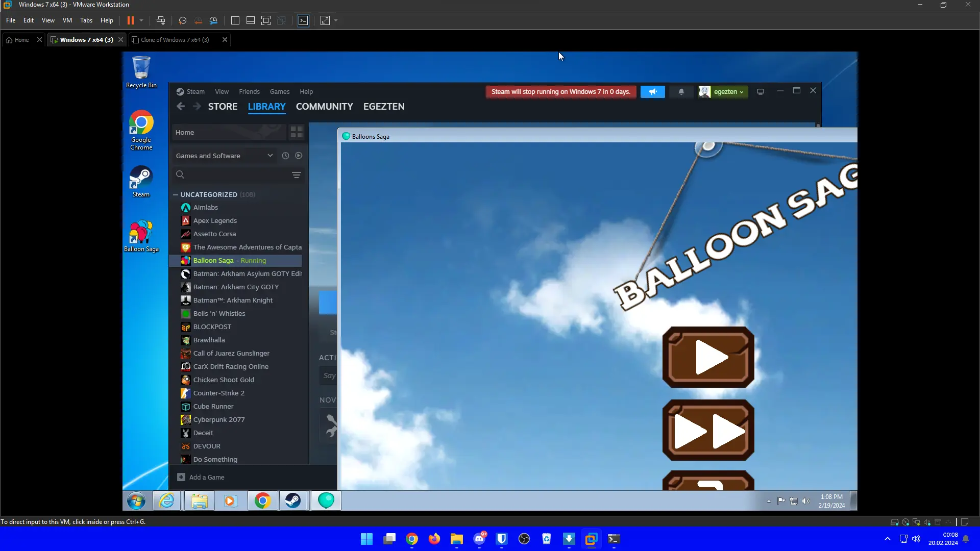Open the stretch guest dropdown arrow

pyautogui.click(x=336, y=20)
